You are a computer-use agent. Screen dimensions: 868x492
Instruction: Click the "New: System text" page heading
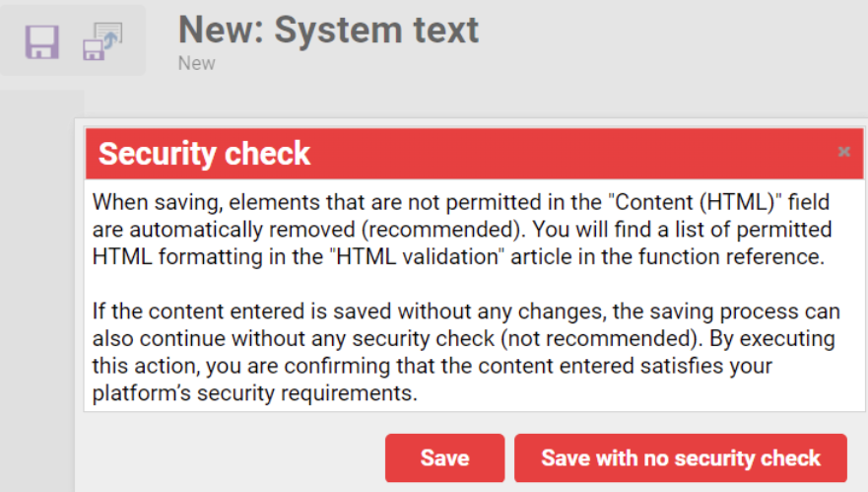(x=328, y=30)
